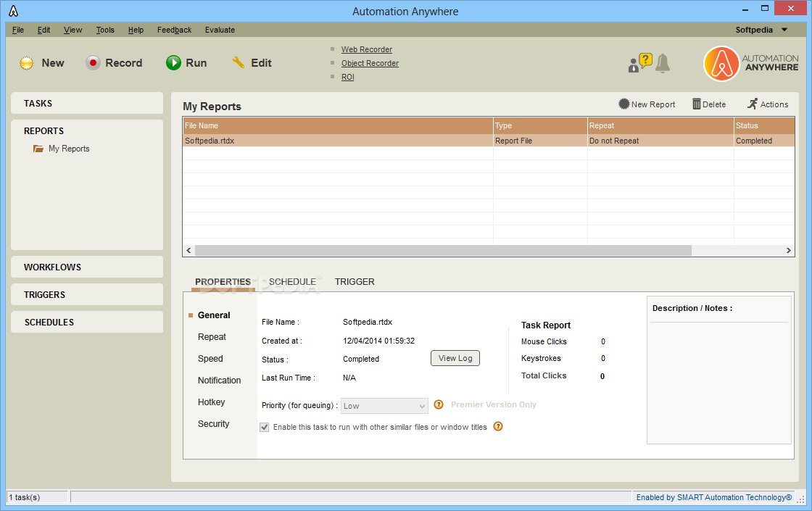Open the Priority Low dropdown
Screen dimensions: 812x511
pos(384,406)
